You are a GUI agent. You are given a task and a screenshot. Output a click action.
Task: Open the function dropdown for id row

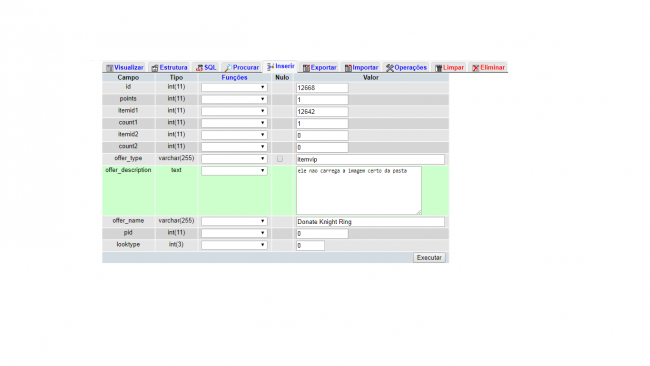[x=234, y=87]
